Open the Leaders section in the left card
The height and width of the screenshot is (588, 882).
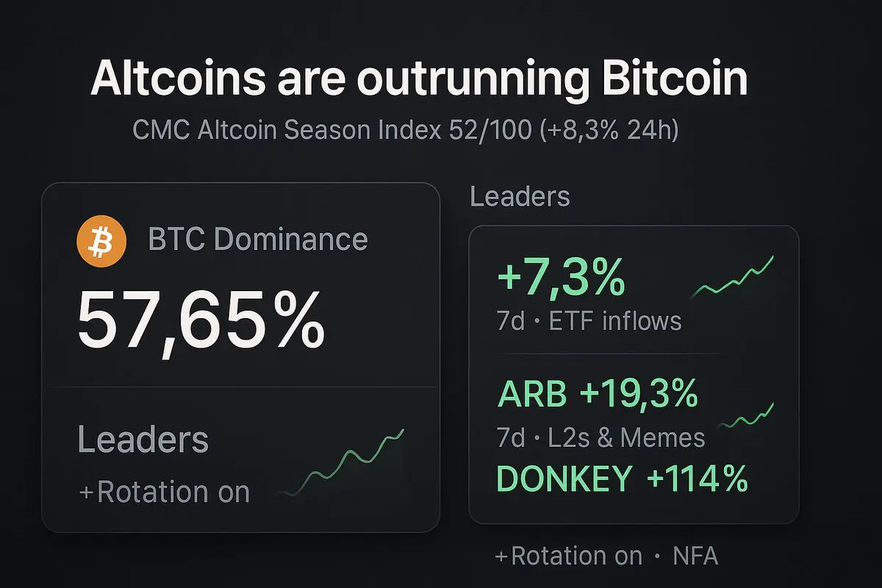point(143,440)
